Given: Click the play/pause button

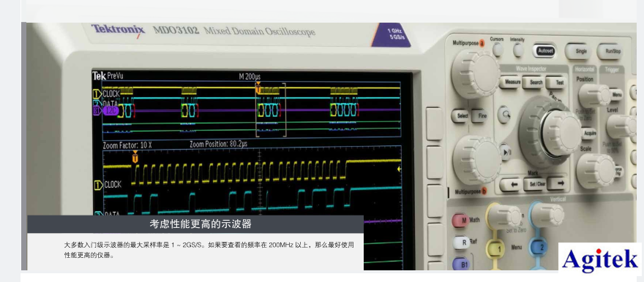Looking at the screenshot, I should 506,152.
